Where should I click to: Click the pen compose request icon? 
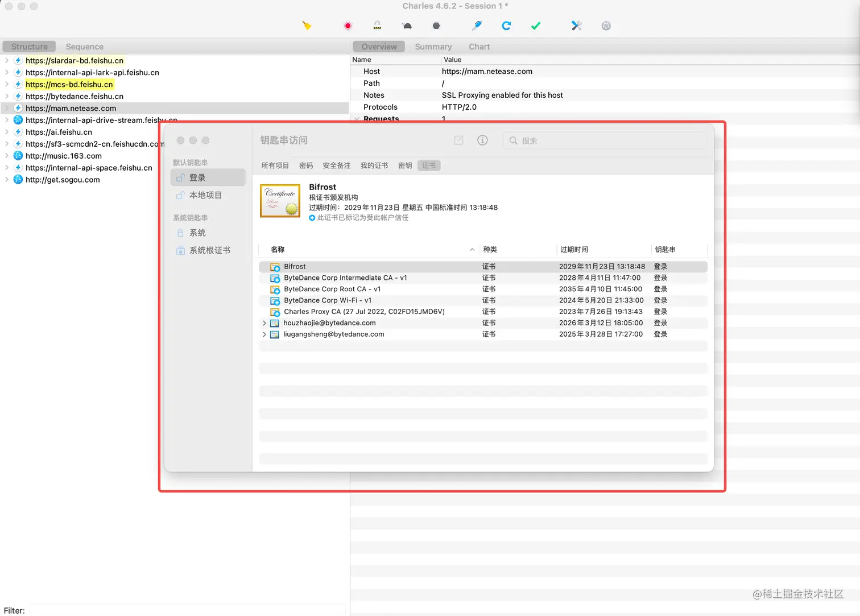coord(477,26)
